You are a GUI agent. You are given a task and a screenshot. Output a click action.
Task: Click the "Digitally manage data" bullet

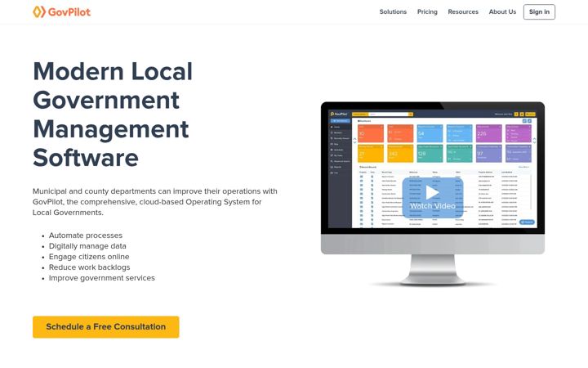click(x=87, y=246)
